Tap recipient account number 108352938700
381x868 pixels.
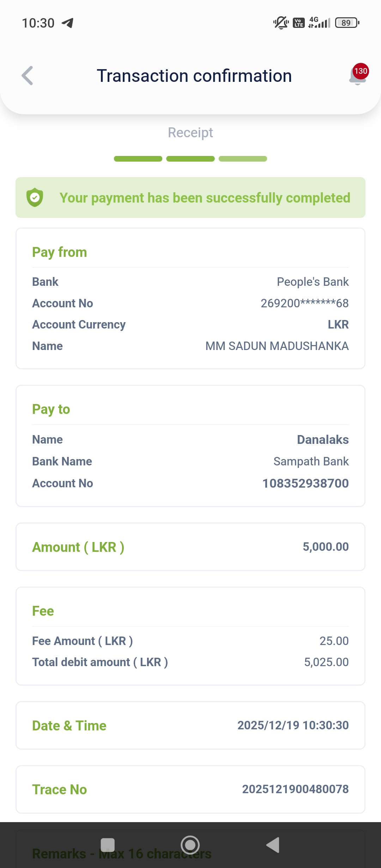(306, 483)
